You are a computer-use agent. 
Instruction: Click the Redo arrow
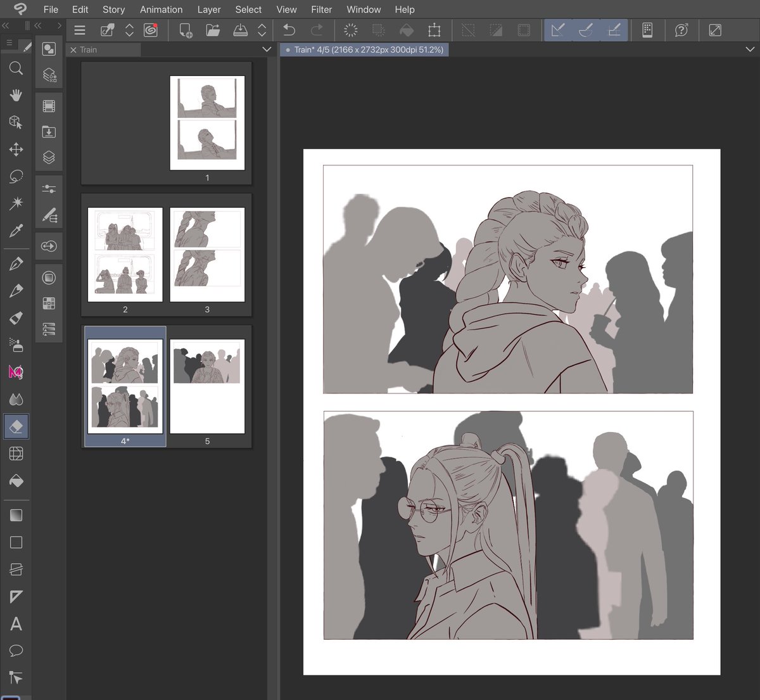[x=317, y=30]
